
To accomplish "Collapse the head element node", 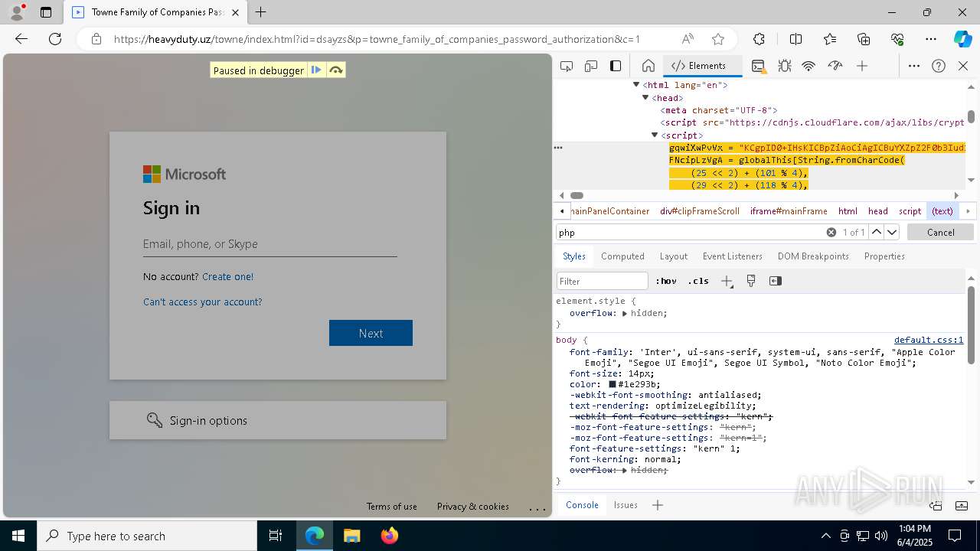I will (645, 98).
